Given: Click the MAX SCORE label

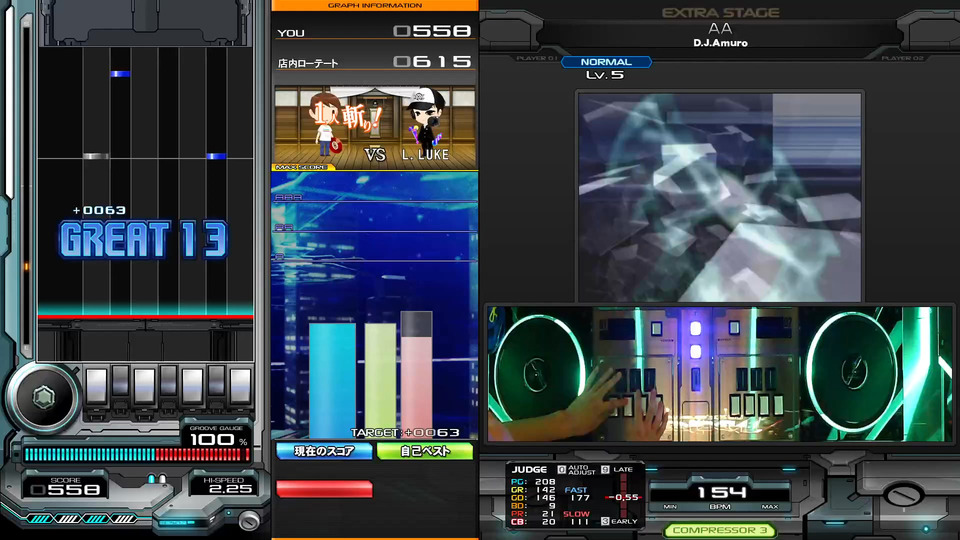Looking at the screenshot, I should point(302,167).
